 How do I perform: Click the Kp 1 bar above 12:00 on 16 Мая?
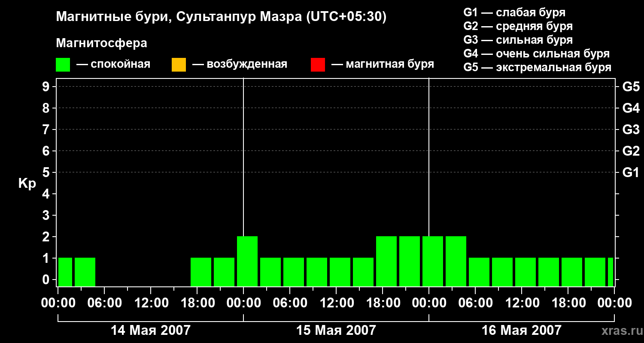tap(526, 272)
